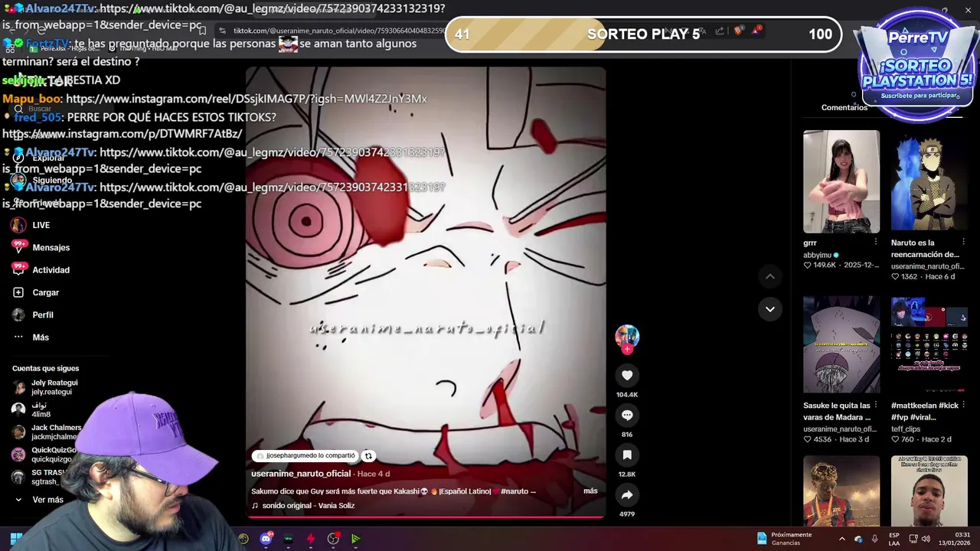Open Próximamente Ganancias widget in taskbar

[784, 539]
